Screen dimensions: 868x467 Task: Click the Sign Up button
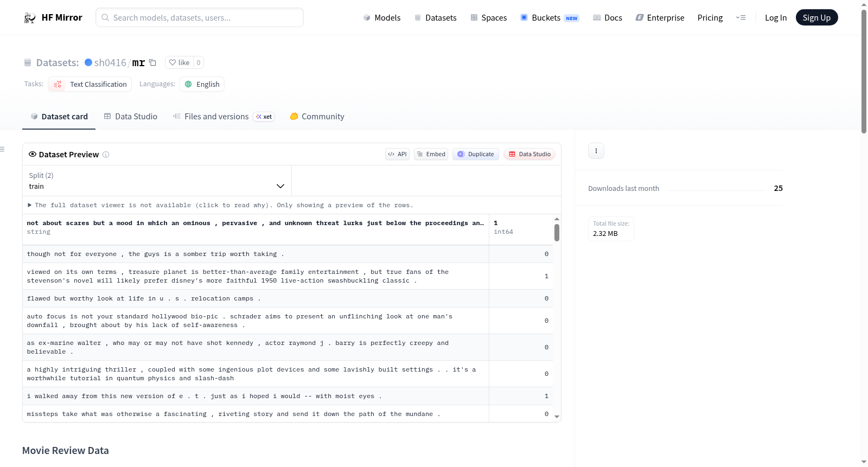[x=816, y=17]
